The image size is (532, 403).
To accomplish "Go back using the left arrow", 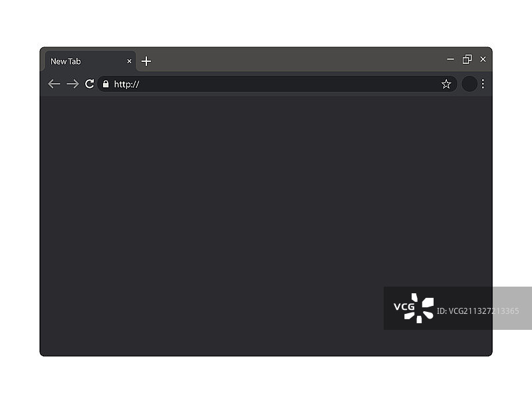I will tap(54, 84).
